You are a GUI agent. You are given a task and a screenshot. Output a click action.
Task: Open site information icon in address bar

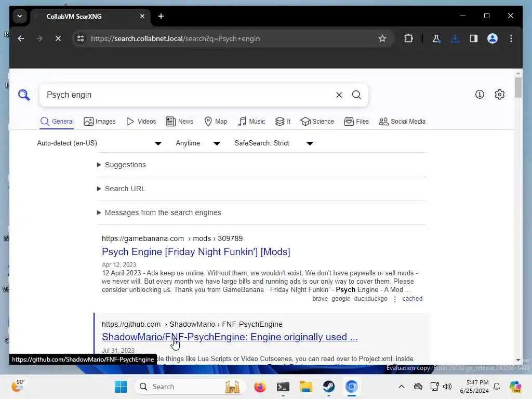(81, 38)
